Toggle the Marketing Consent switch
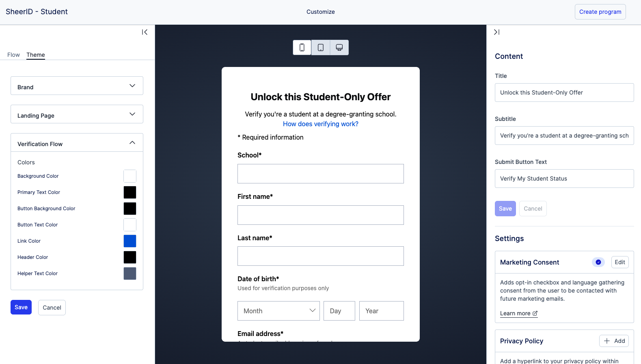Screen dimensions: 641x364 click(598, 262)
